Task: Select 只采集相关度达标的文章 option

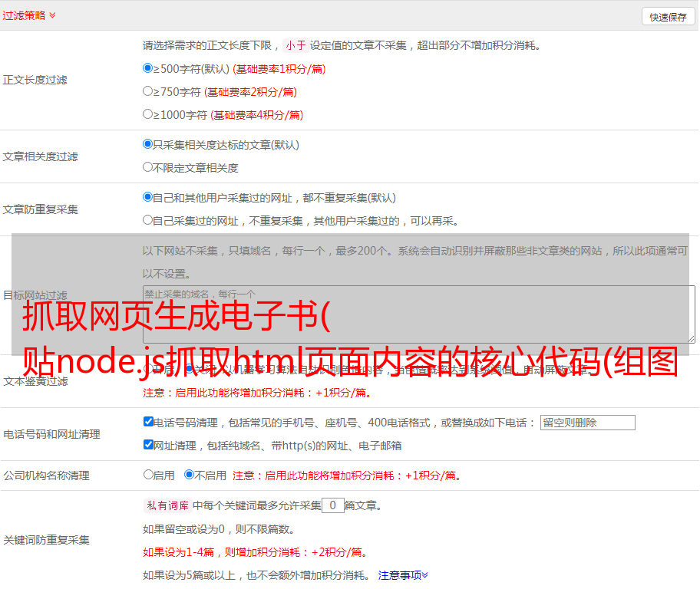Action: coord(148,144)
